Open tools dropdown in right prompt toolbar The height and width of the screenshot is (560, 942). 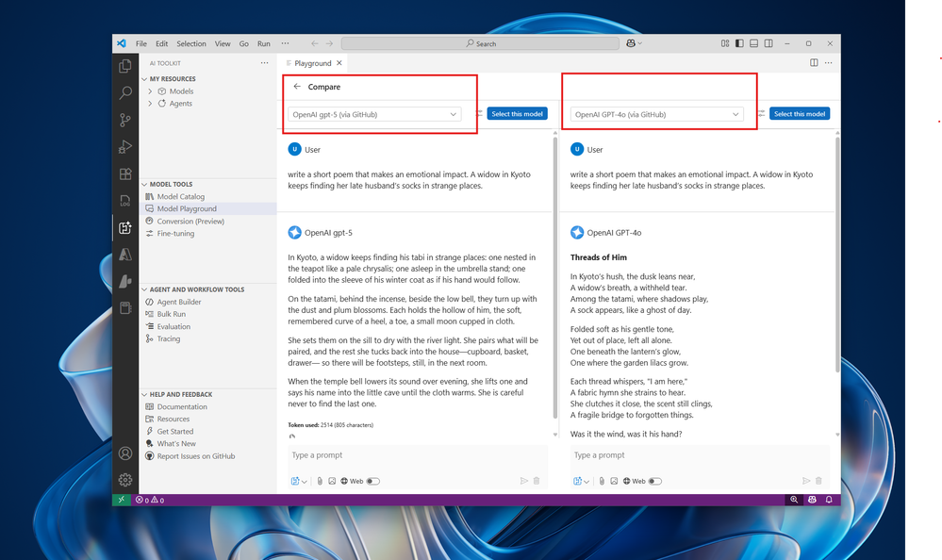[x=582, y=481]
